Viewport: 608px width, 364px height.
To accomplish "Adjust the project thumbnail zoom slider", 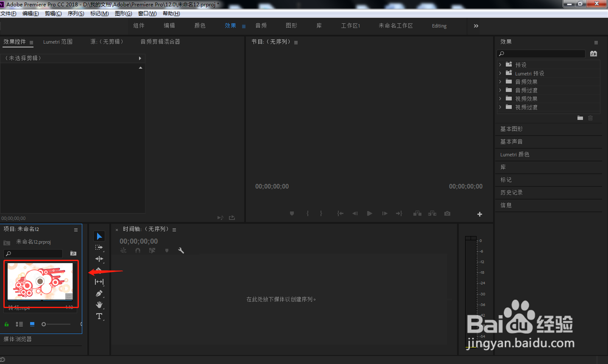I will tap(44, 324).
